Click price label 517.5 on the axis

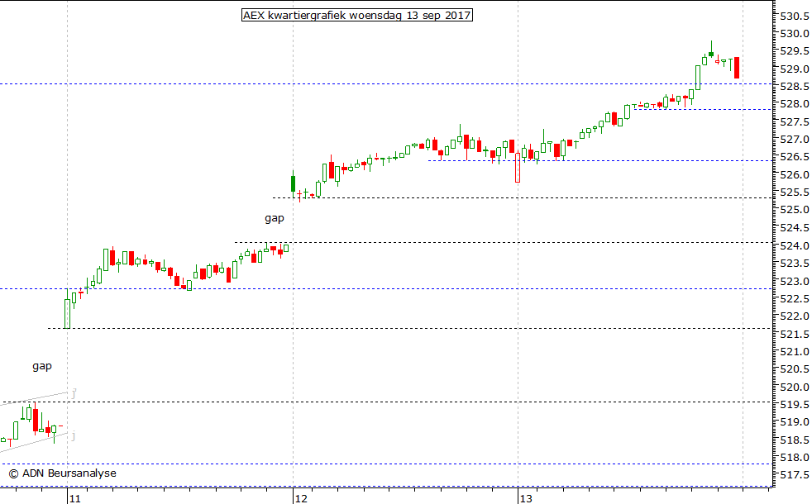click(795, 475)
